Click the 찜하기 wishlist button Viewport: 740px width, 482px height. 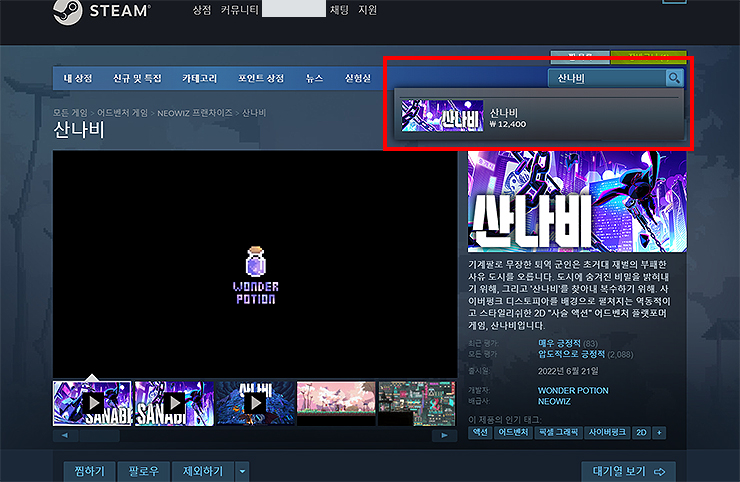(90, 471)
